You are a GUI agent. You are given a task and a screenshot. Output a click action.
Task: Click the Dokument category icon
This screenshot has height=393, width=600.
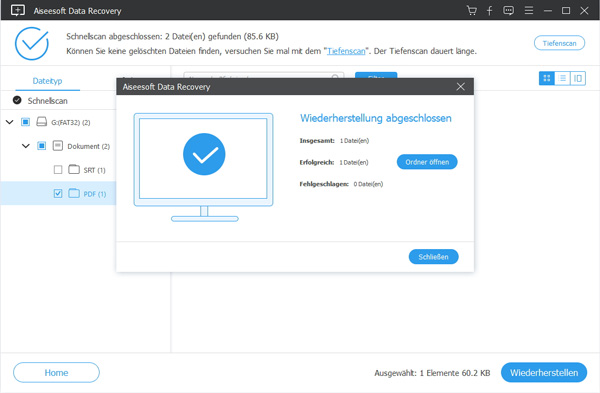[58, 146]
